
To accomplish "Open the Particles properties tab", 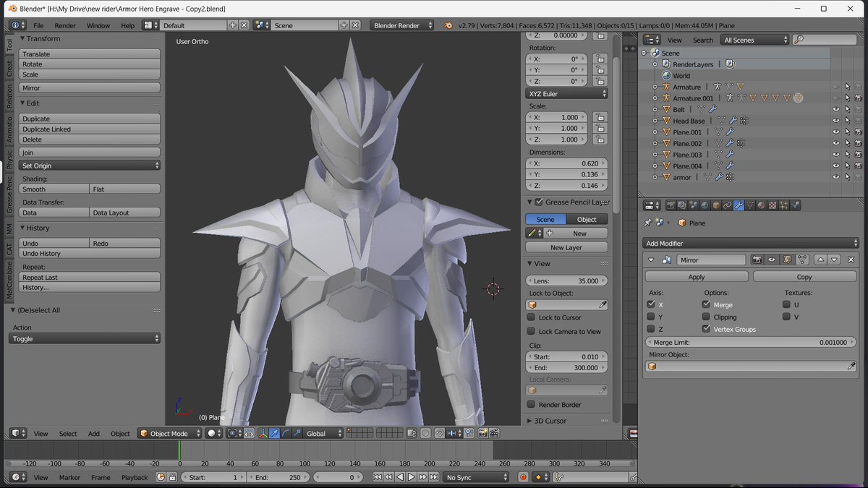I will point(784,205).
